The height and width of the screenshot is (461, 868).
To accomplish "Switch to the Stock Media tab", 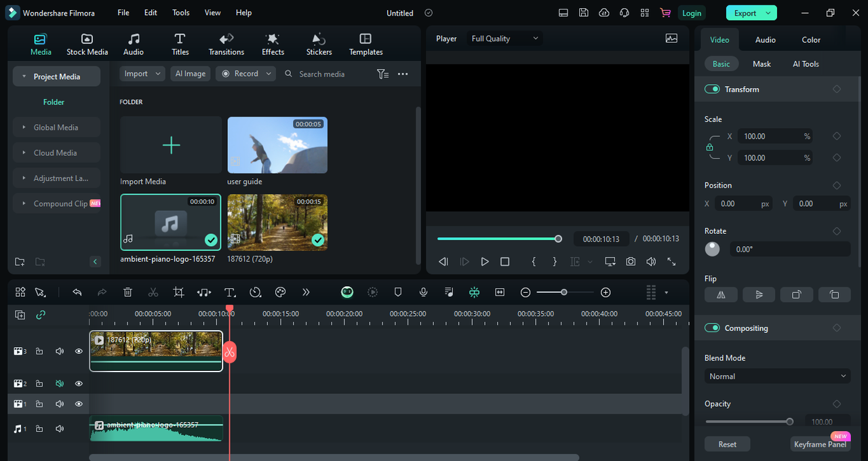I will point(87,43).
